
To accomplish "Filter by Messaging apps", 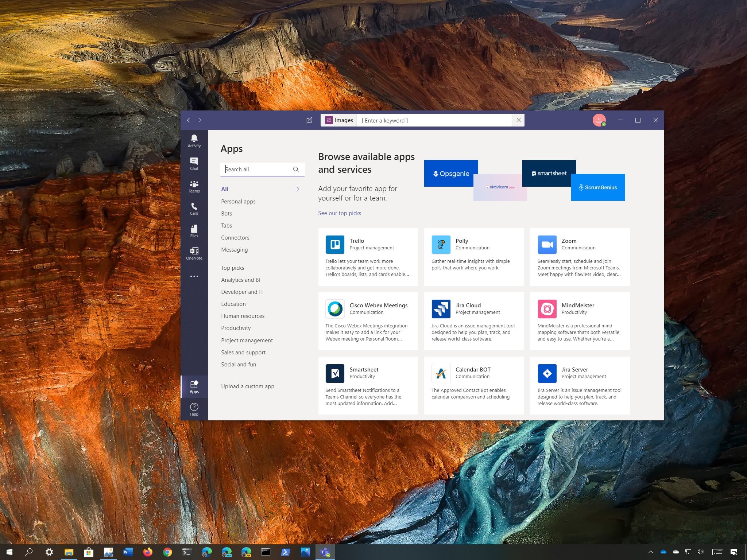I will pyautogui.click(x=234, y=250).
